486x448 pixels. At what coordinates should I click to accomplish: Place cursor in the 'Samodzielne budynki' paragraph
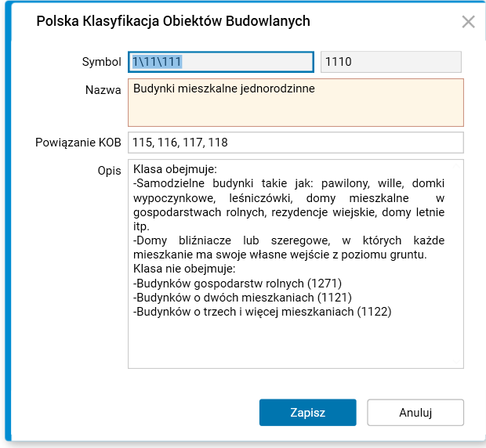click(288, 198)
